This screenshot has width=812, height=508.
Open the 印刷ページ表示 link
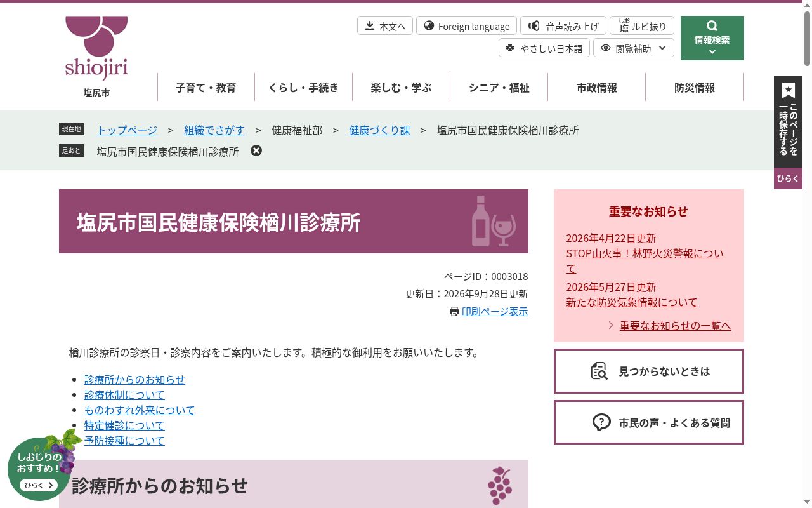495,311
